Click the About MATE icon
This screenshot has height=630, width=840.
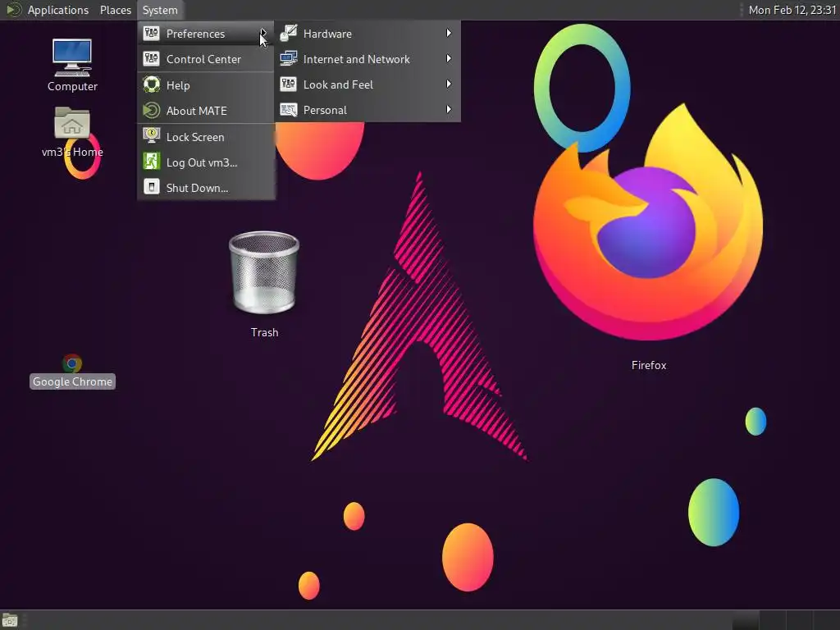[151, 111]
